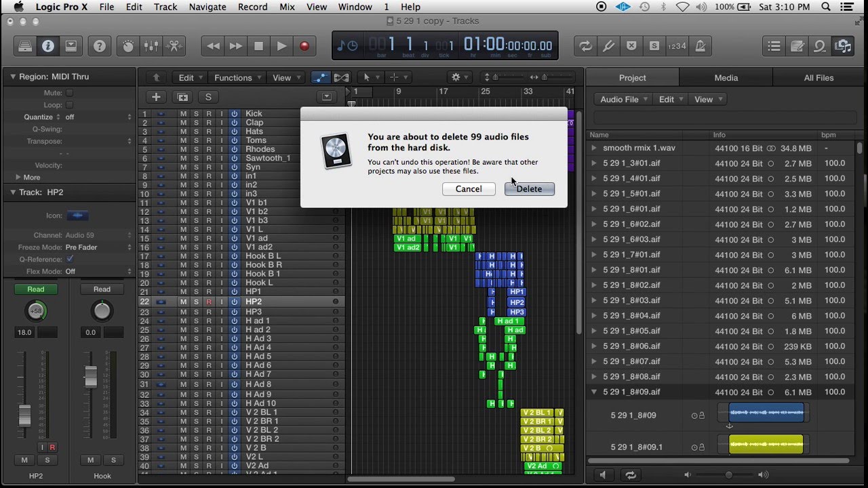Confirm with the Delete button

pyautogui.click(x=530, y=189)
